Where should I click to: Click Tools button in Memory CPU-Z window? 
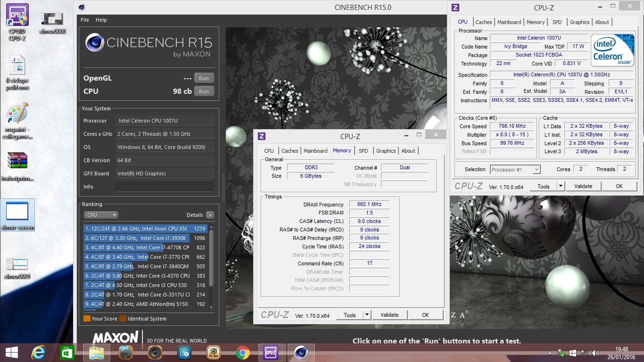(x=350, y=315)
